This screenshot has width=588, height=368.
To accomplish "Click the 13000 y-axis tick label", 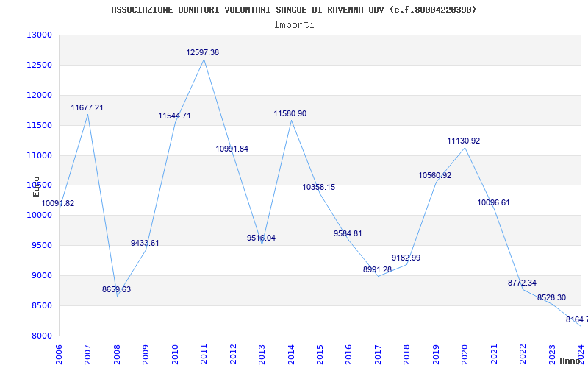I will coord(39,35).
